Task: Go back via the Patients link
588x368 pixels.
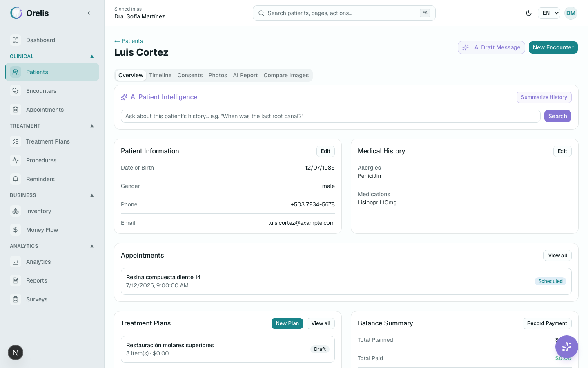Action: [x=129, y=41]
